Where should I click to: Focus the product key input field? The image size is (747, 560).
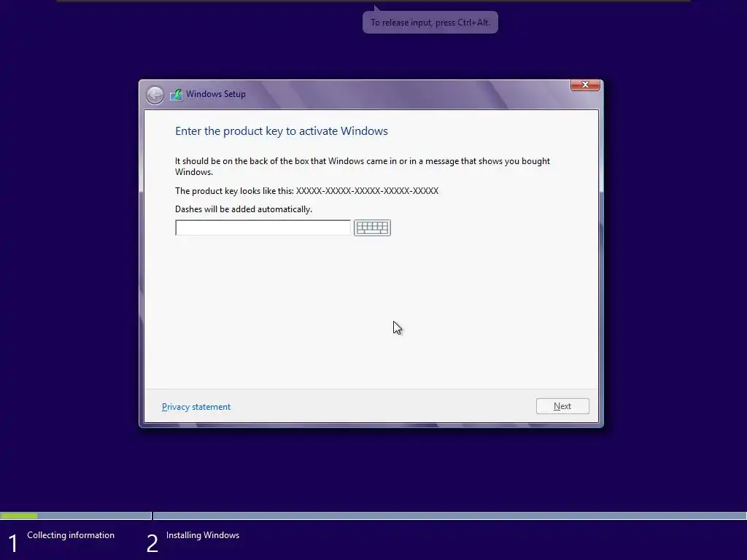tap(263, 227)
